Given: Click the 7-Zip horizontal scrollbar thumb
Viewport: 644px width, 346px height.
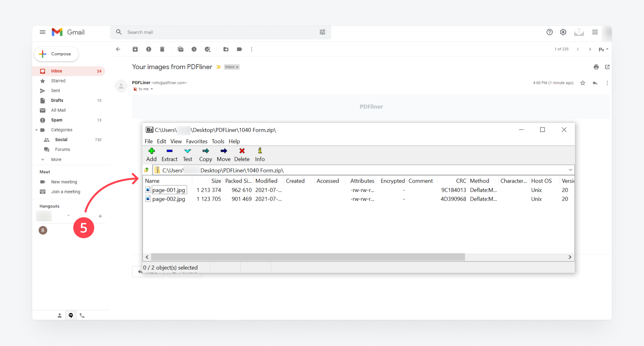Looking at the screenshot, I should [x=308, y=257].
